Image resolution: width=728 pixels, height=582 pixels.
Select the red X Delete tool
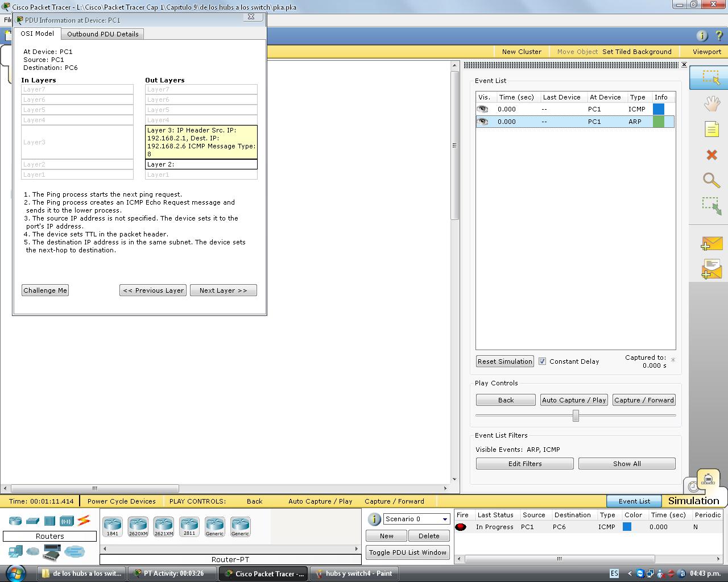(712, 155)
